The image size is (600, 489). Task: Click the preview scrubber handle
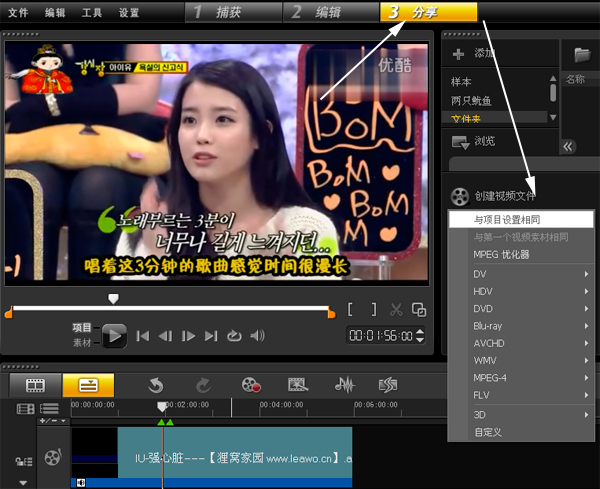click(113, 298)
